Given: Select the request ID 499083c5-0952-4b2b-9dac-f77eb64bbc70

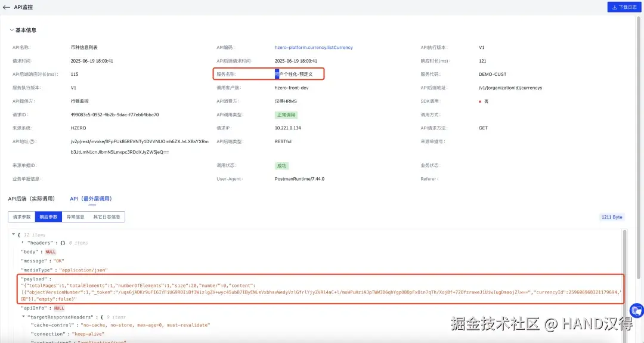Looking at the screenshot, I should (114, 115).
